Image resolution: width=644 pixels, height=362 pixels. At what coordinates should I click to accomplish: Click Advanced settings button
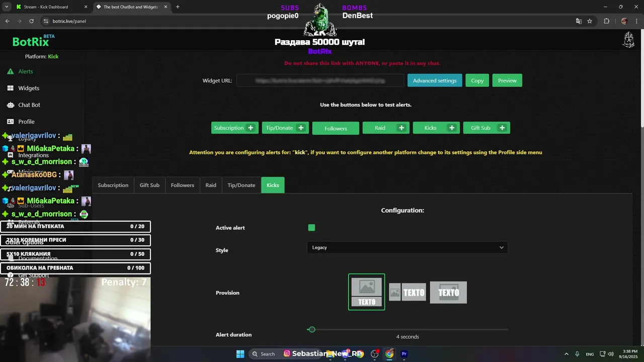tap(435, 80)
